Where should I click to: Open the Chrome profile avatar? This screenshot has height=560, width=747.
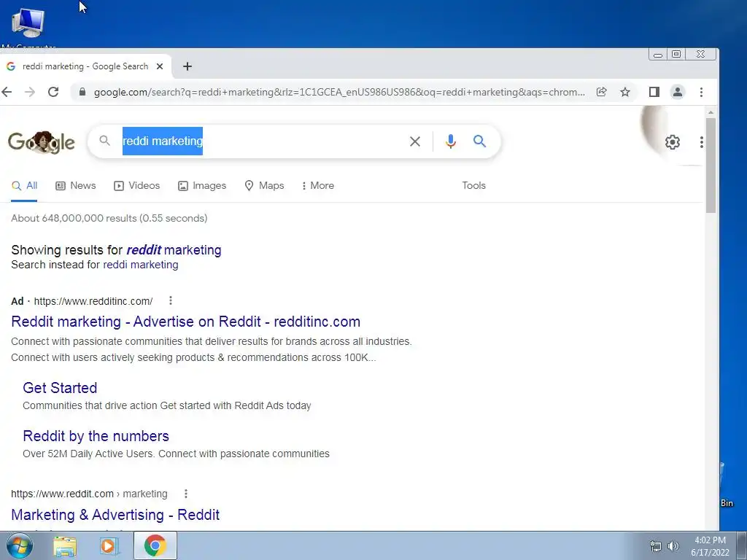[678, 92]
